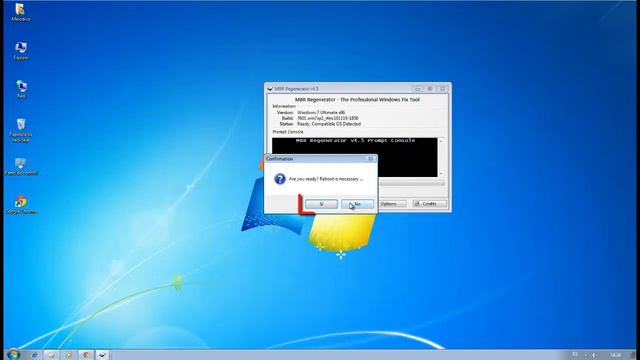Screen dimensions: 640x360
Task: Click the Show desktop button
Action: point(633,355)
